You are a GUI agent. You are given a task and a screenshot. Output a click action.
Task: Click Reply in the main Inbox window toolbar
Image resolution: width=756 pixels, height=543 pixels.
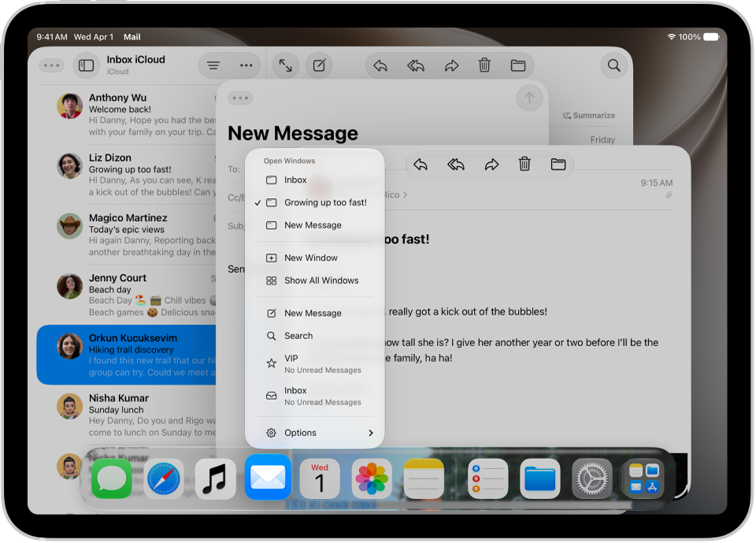(380, 65)
